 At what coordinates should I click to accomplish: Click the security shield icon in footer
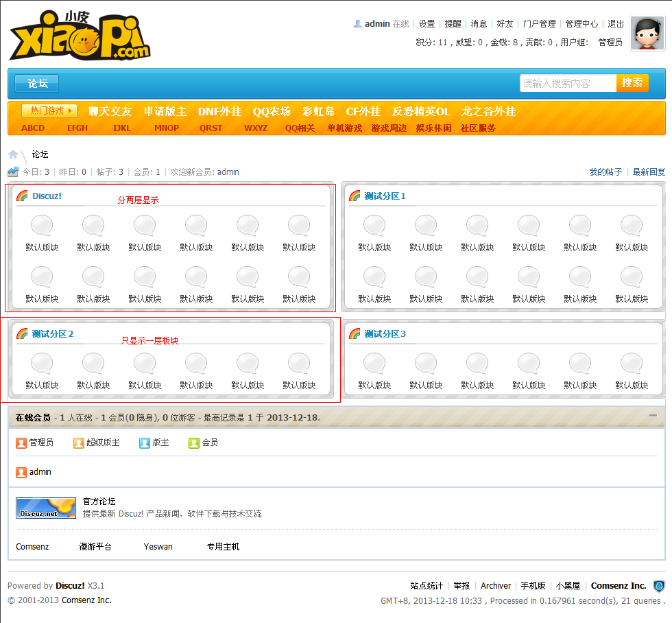tap(659, 586)
